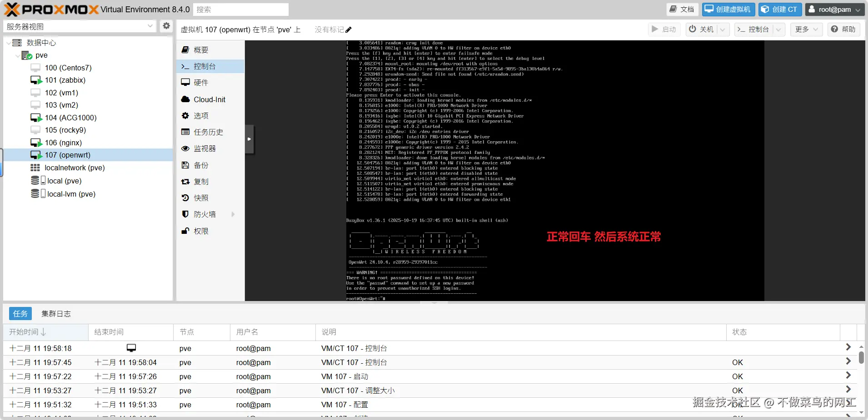Edit tags with the pencil icon
868x420 pixels.
tap(349, 30)
